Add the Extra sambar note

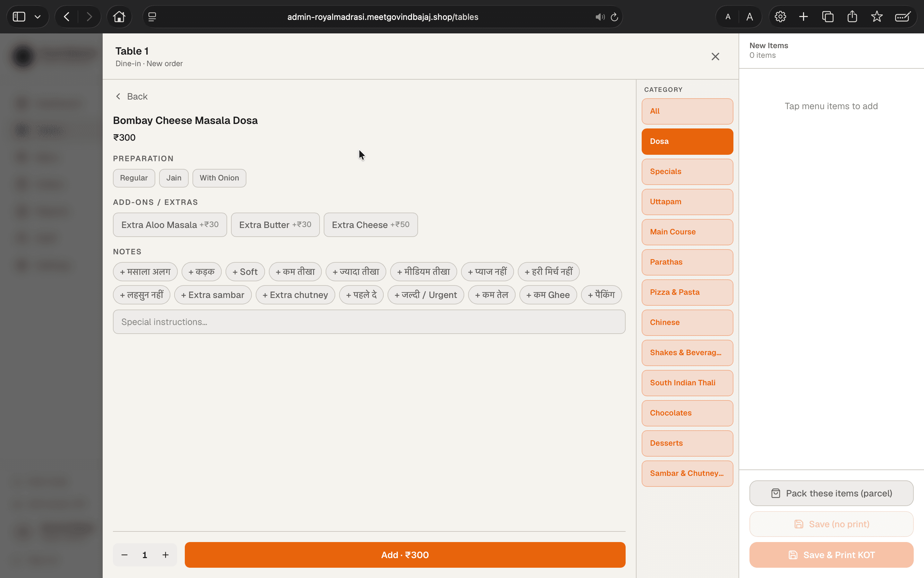[213, 295]
